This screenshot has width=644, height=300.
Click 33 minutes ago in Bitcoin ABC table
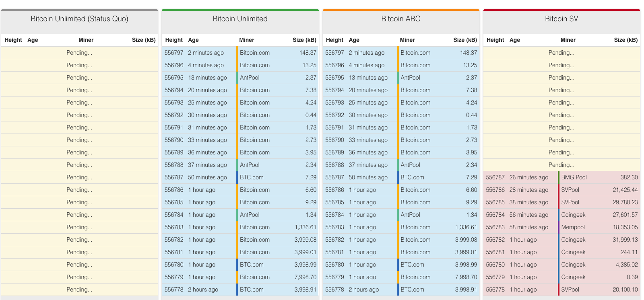point(368,140)
